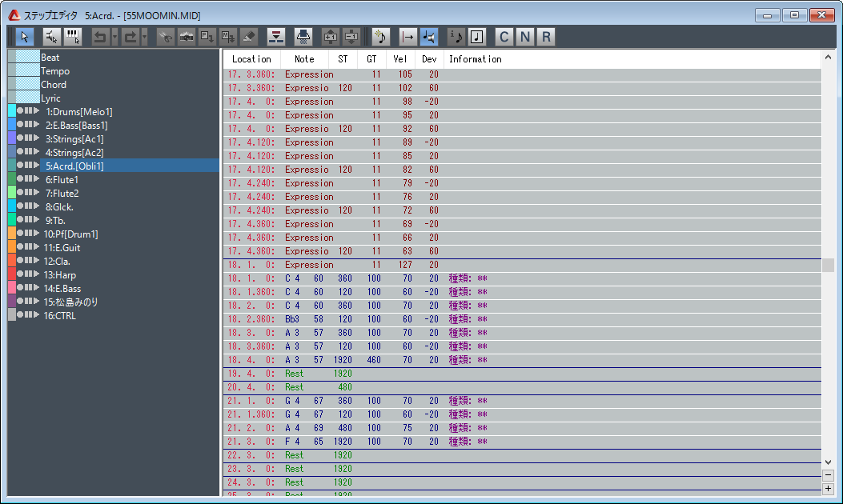The image size is (843, 504).
Task: Click the 種類: ** info on row 18.4.0
Action: 468,360
